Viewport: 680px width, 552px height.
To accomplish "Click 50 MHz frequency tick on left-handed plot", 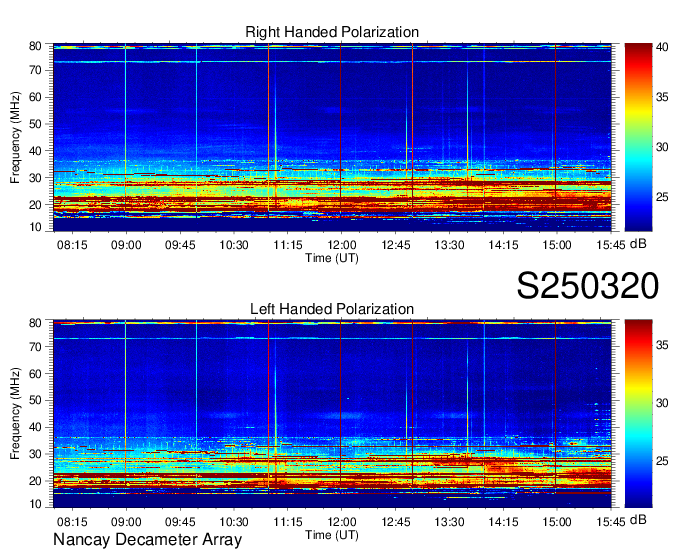I will [35, 400].
